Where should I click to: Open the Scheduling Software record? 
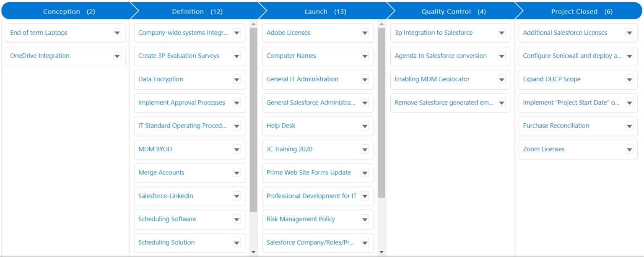pos(167,219)
